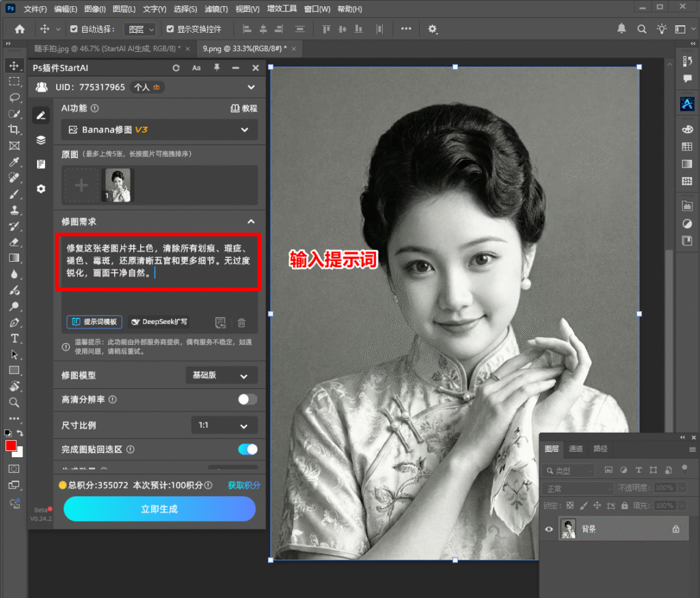Refresh the StartAI plugin panel
Viewport: 700px width, 598px height.
(176, 68)
